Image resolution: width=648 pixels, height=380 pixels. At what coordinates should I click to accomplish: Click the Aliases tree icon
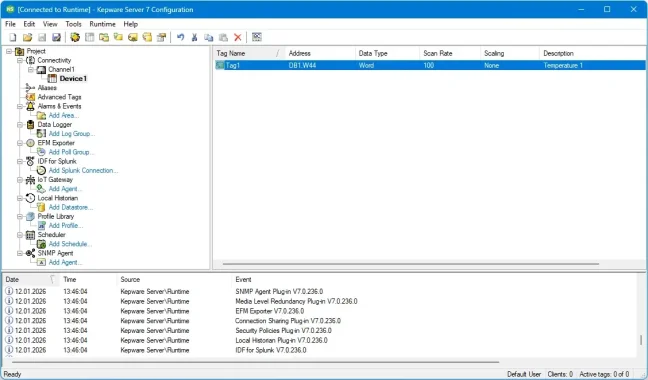30,88
